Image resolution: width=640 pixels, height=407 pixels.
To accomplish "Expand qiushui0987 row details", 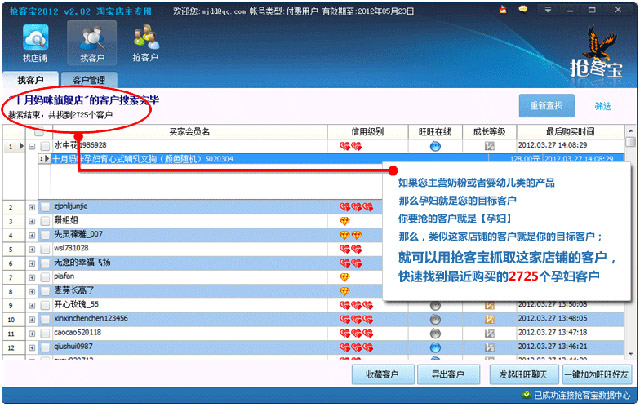I will pos(32,348).
